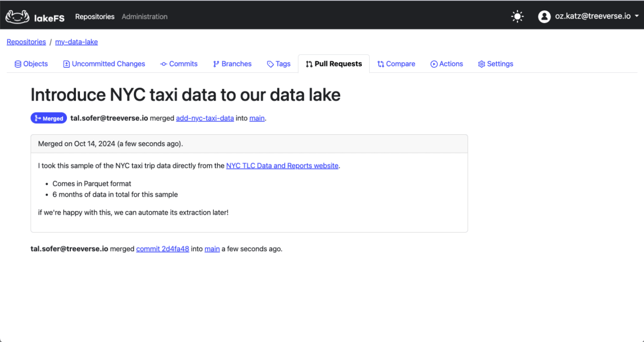
Task: Click the Repositories breadcrumb link
Action: click(x=26, y=42)
